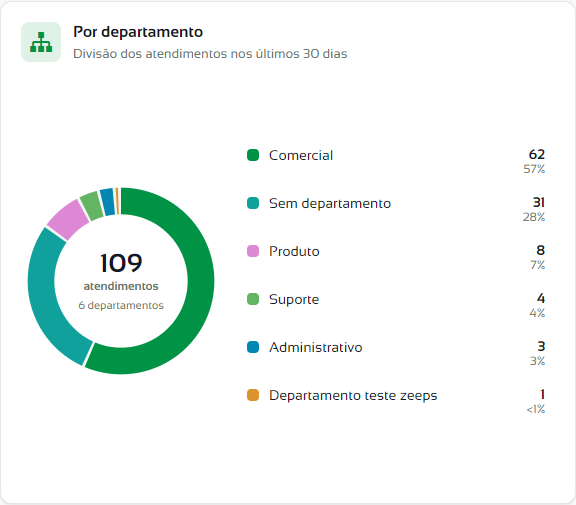The height and width of the screenshot is (505, 576).
Task: Click the 3% percentage for Administrativo
Action: 537,361
